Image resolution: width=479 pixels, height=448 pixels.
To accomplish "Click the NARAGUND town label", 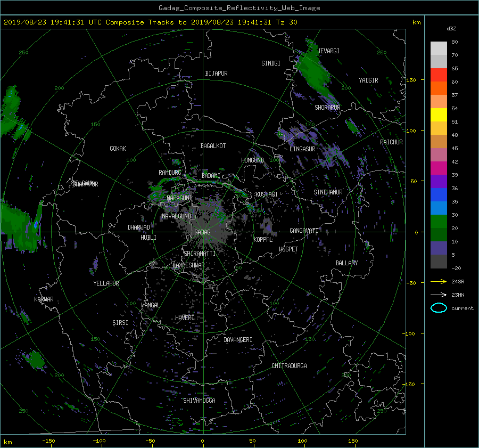I will pos(180,198).
